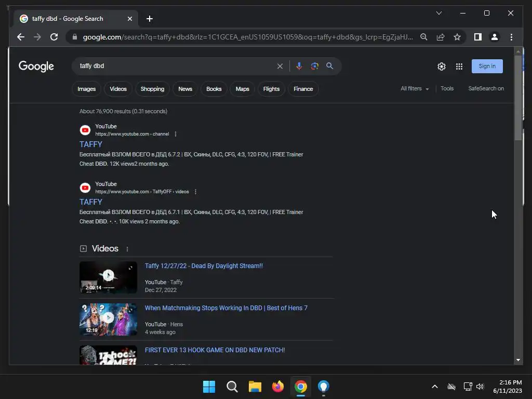Open a new browser tab
This screenshot has height=399, width=532.
click(x=150, y=19)
